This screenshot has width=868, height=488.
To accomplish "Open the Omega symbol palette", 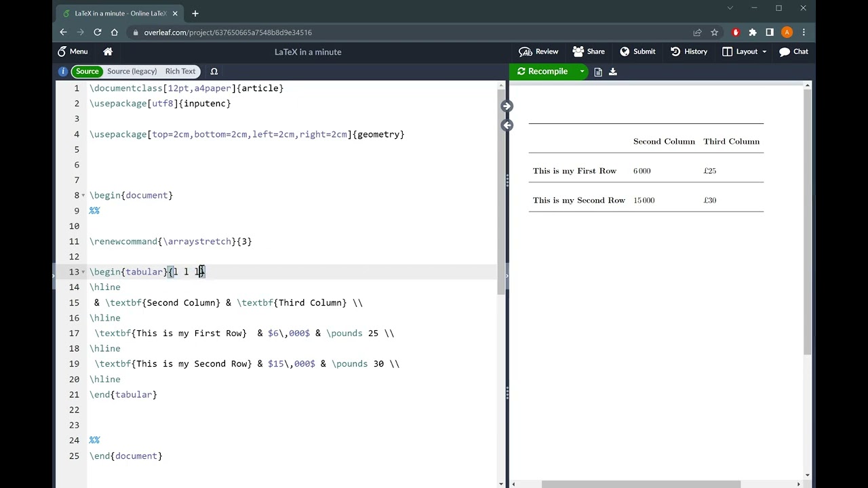I will coord(214,71).
